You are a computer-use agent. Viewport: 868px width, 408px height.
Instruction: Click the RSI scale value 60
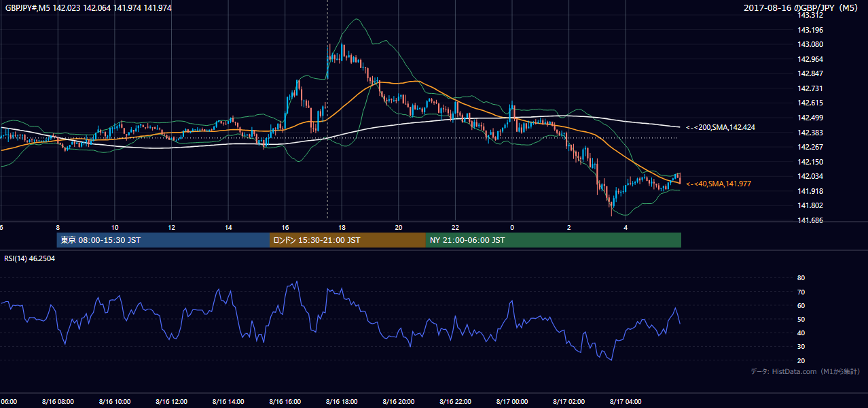(801, 305)
